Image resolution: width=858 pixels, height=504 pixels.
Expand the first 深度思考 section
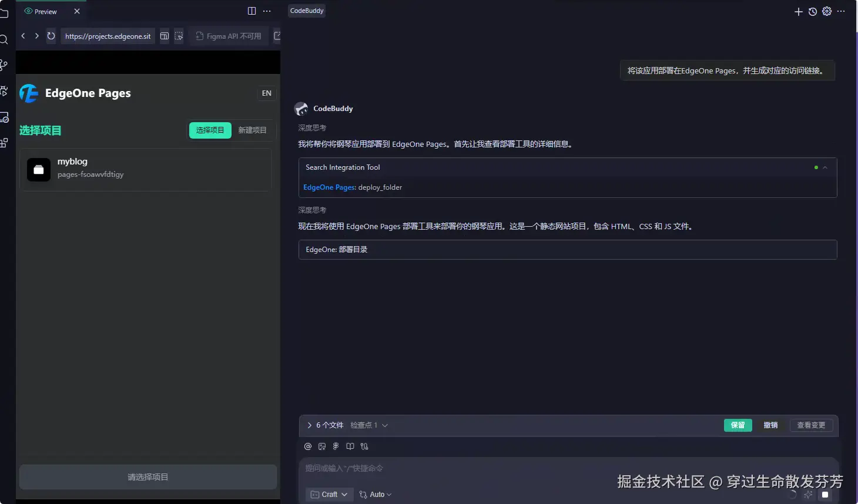[x=312, y=128]
